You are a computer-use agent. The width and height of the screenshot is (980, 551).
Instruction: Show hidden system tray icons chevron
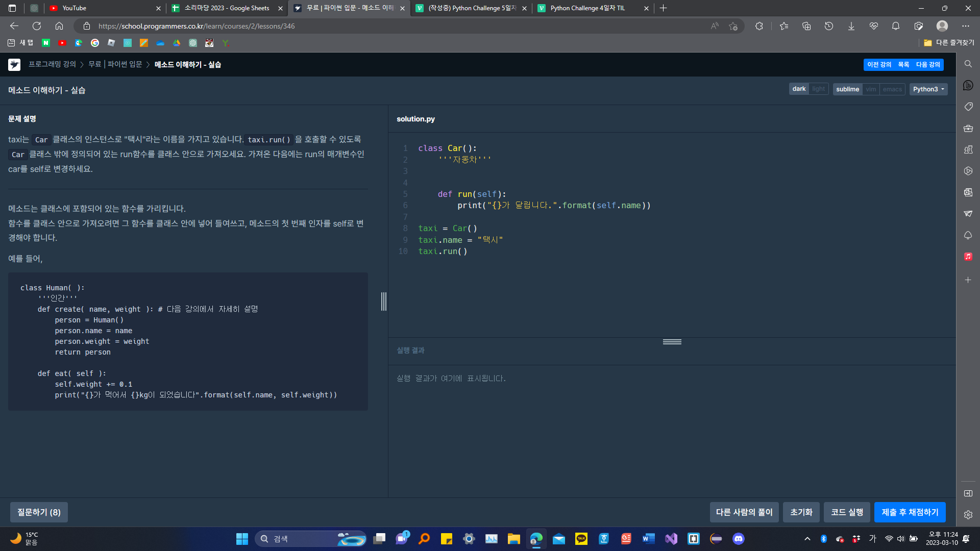click(x=807, y=539)
